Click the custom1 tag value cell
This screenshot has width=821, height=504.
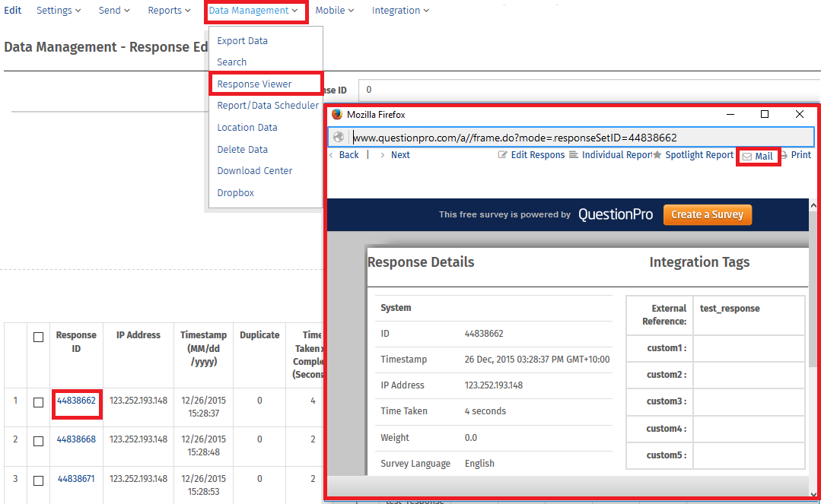click(749, 349)
